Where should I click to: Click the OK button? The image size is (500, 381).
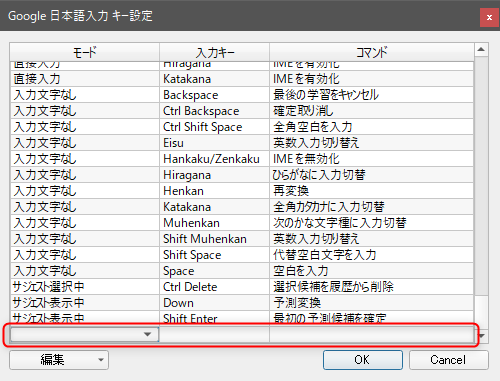tap(363, 360)
